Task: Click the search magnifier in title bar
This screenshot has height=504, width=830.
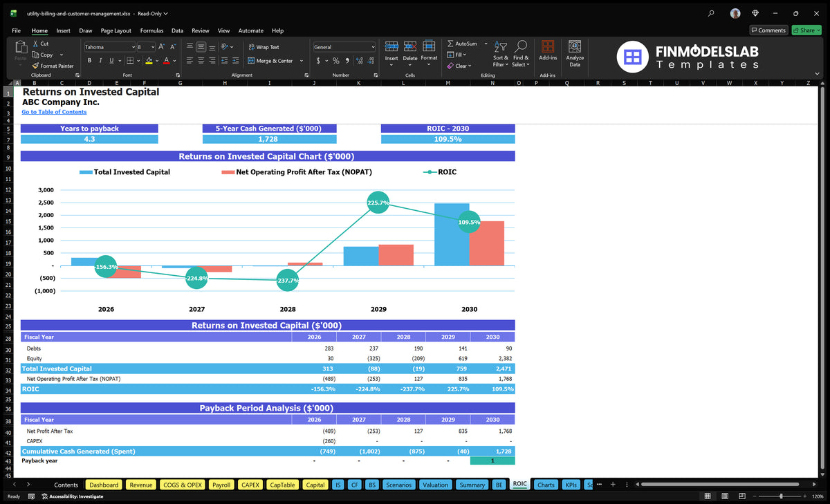Action: tap(712, 13)
